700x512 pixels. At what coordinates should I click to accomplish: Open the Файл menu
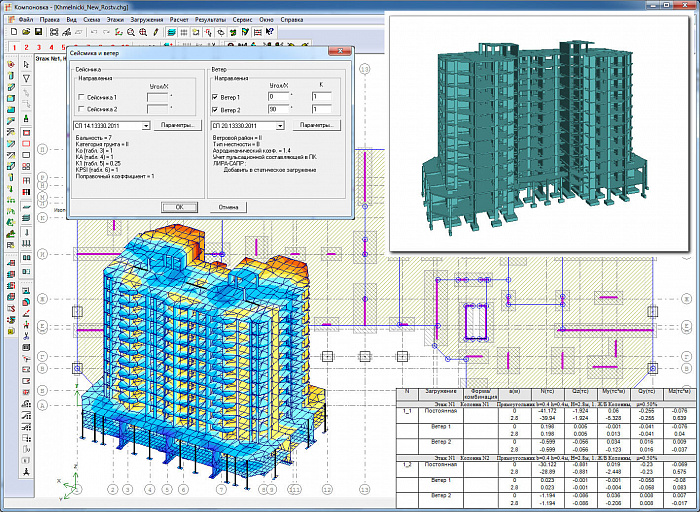[26, 20]
